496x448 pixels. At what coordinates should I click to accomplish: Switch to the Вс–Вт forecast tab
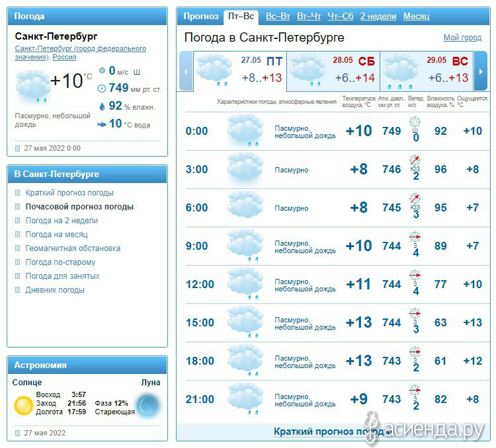coord(278,16)
